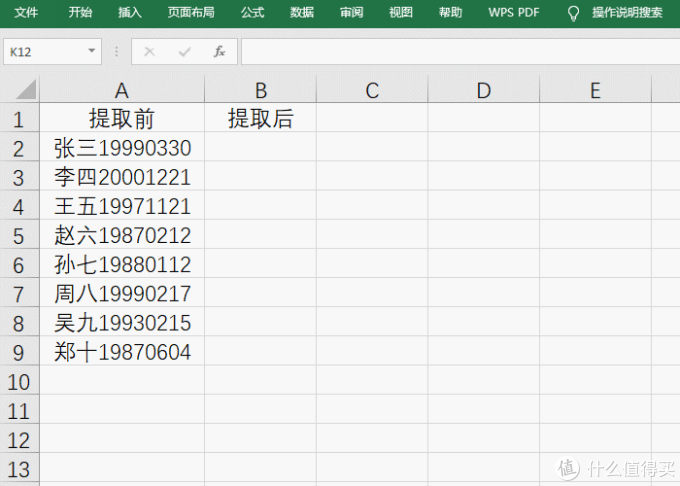Screen dimensions: 680x486
Task: Select row 9 header
Action: point(19,352)
